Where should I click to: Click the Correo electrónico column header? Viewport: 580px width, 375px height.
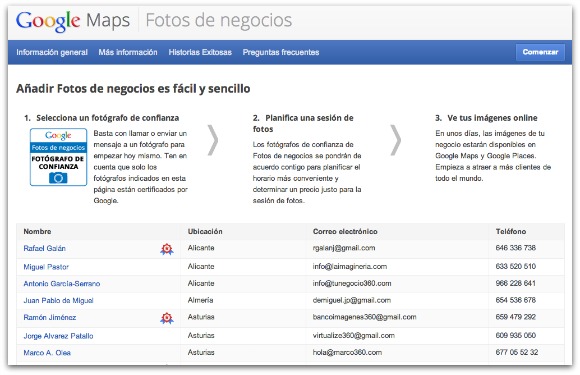pos(345,232)
